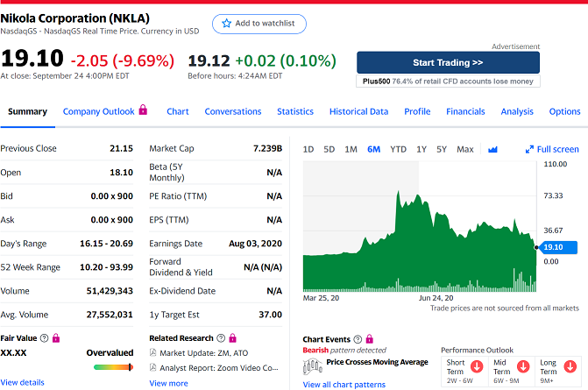Click the Fair Value overvalued gauge bar
Image resolution: width=588 pixels, height=390 pixels.
pos(113,367)
